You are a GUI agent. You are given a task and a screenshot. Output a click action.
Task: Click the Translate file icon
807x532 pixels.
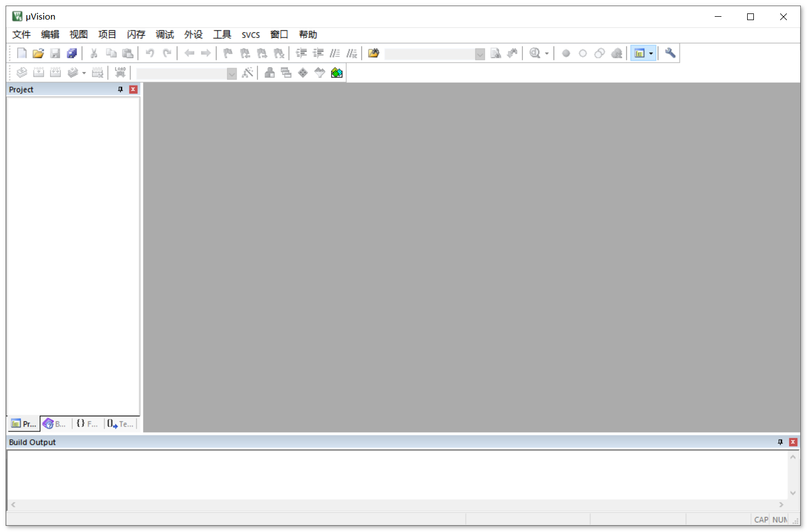pos(22,73)
